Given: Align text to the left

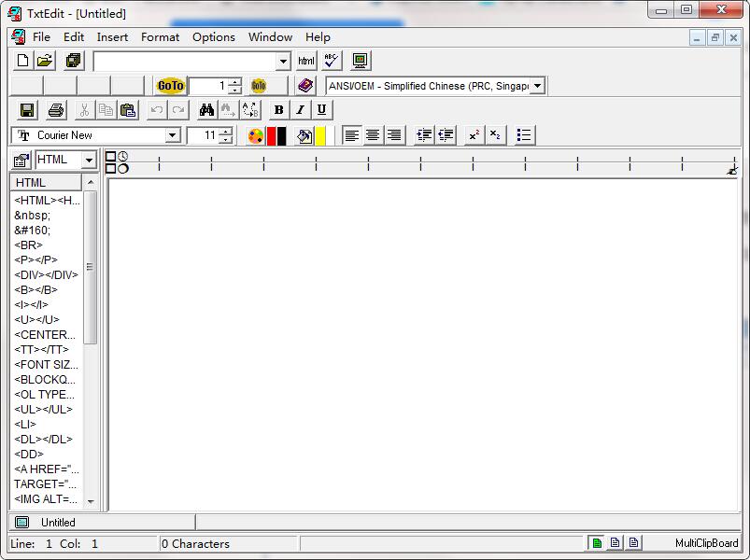Looking at the screenshot, I should pos(351,135).
